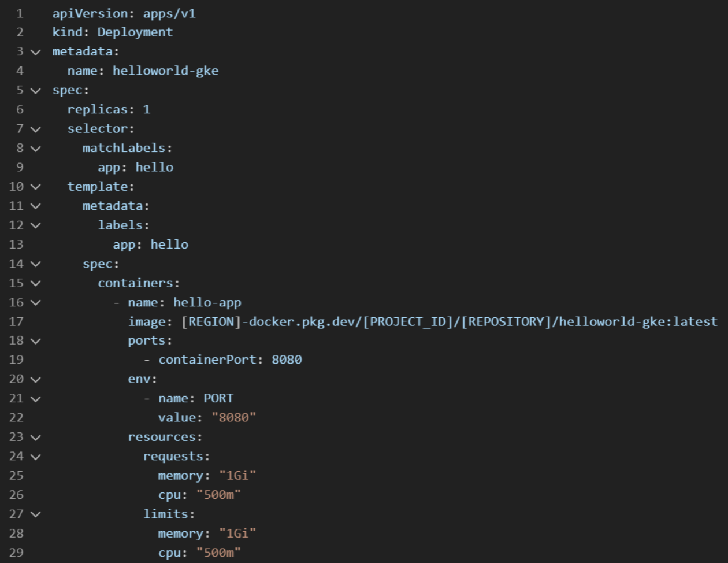Click the requests memory "1Gi" value
Screen dimensions: 728x563
237,475
